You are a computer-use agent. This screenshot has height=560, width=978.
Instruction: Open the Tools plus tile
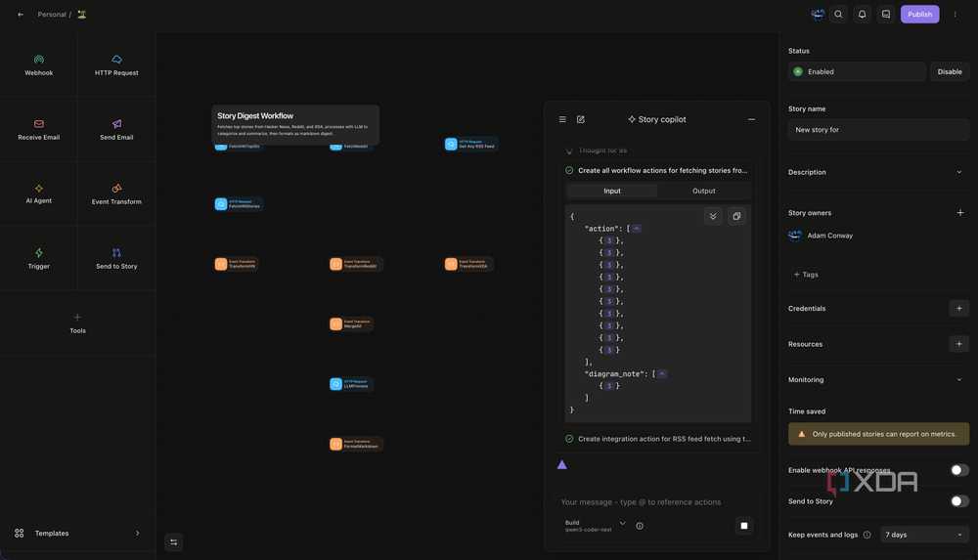(x=77, y=323)
